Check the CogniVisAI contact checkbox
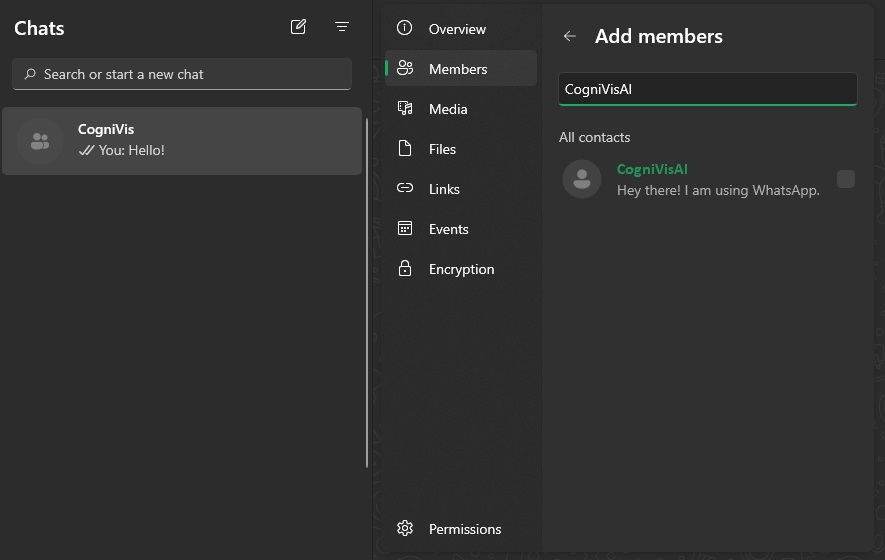885x560 pixels. click(x=846, y=179)
